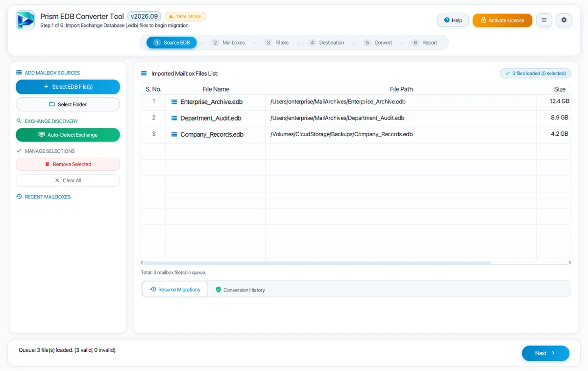Click the scrollbar's left arrow
This screenshot has height=371, width=588.
(142, 263)
